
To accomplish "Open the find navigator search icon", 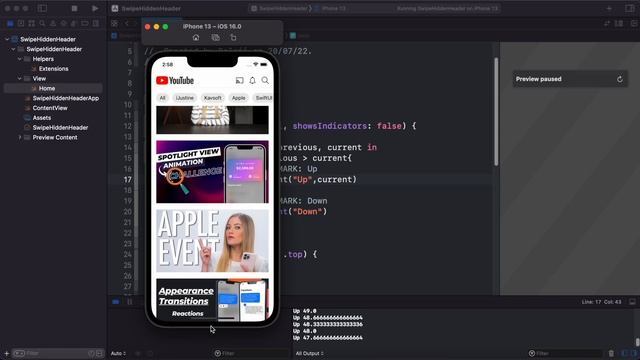I will 42,24.
